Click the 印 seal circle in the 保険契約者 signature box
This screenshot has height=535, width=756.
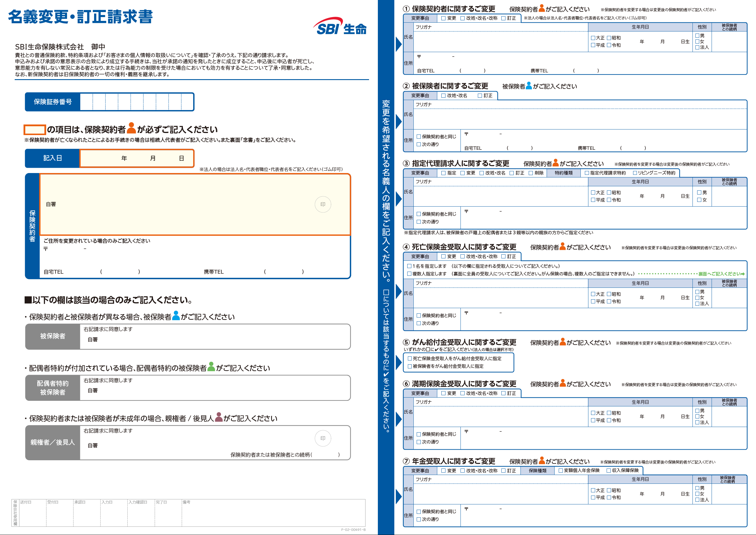(323, 204)
